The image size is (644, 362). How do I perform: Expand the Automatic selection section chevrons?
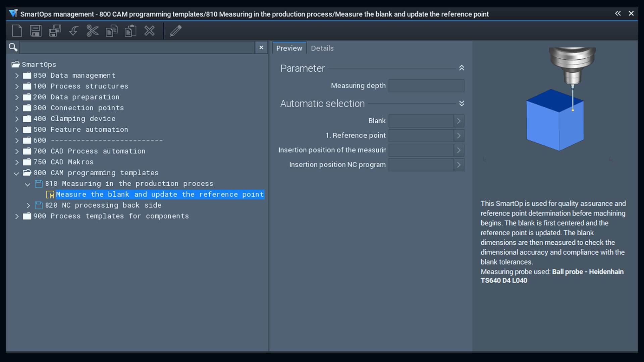tap(462, 104)
